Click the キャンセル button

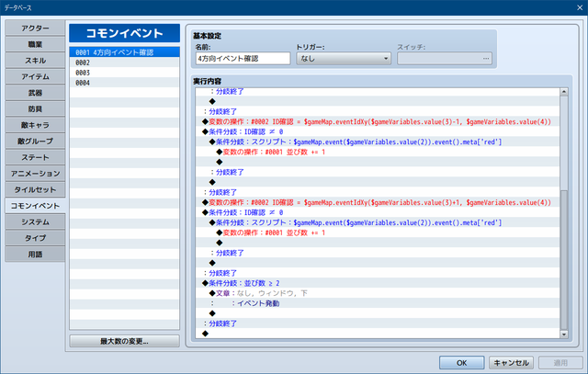click(511, 362)
